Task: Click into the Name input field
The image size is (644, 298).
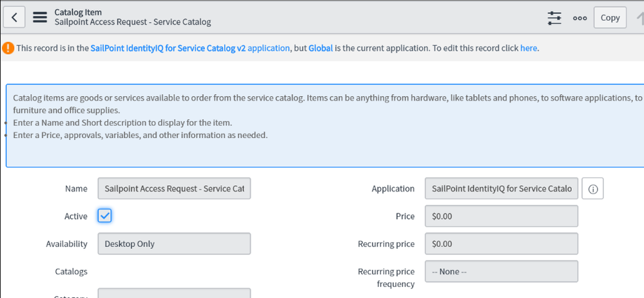Action: 174,189
